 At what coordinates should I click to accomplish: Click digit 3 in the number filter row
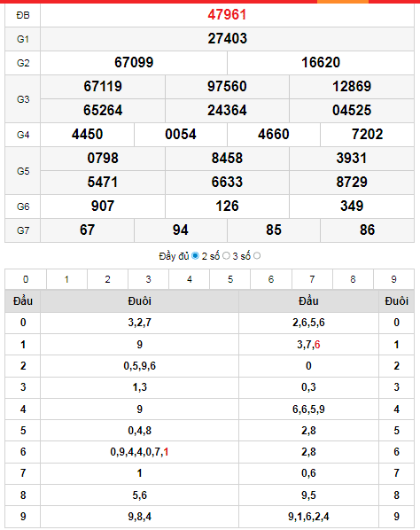click(x=148, y=279)
